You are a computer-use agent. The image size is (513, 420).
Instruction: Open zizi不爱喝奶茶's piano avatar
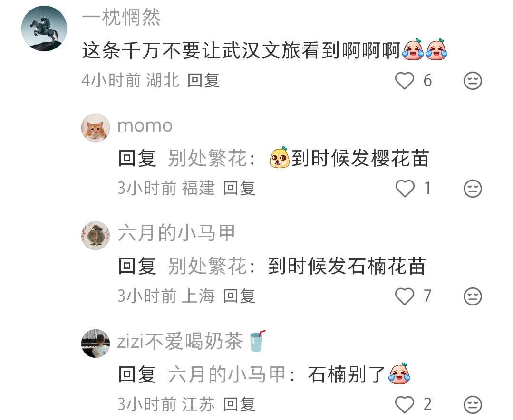pyautogui.click(x=96, y=344)
